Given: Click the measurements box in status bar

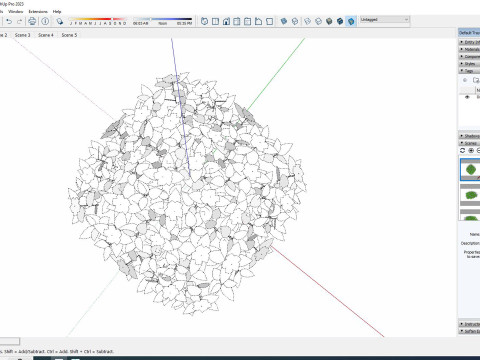Looking at the screenshot, I should [10, 341].
